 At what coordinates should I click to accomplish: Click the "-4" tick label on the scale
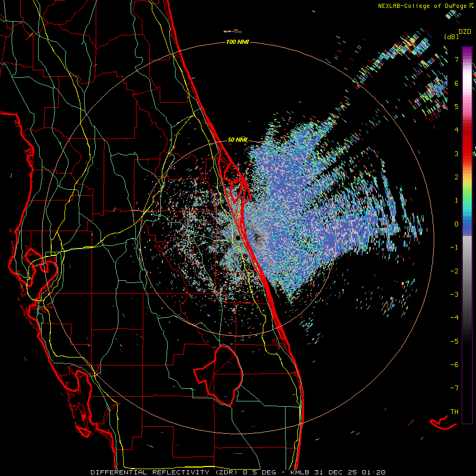(454, 318)
